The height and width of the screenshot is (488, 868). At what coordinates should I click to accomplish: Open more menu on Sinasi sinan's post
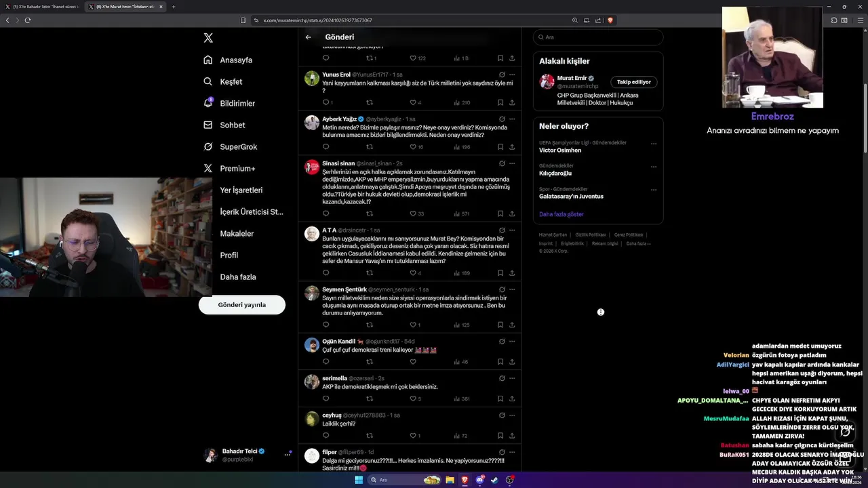(512, 163)
